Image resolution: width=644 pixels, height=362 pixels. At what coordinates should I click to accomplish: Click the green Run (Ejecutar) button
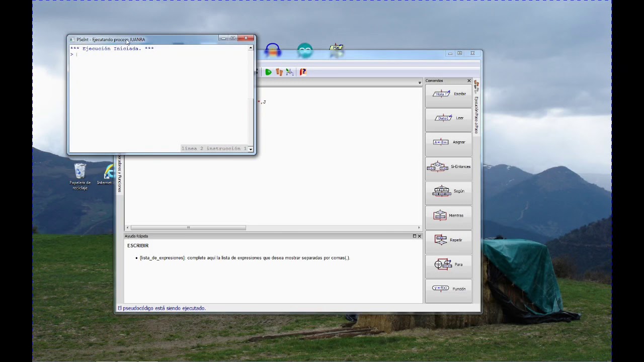268,72
